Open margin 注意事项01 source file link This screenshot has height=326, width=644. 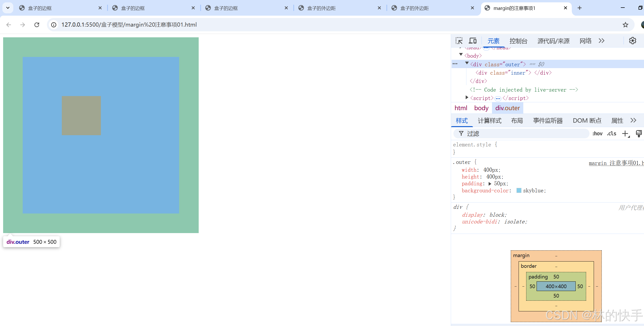coord(615,163)
